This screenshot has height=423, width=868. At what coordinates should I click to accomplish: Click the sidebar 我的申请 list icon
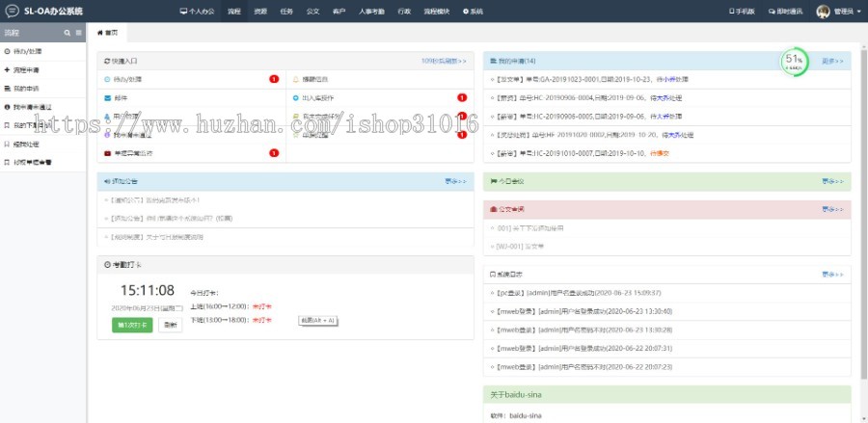(x=7, y=89)
